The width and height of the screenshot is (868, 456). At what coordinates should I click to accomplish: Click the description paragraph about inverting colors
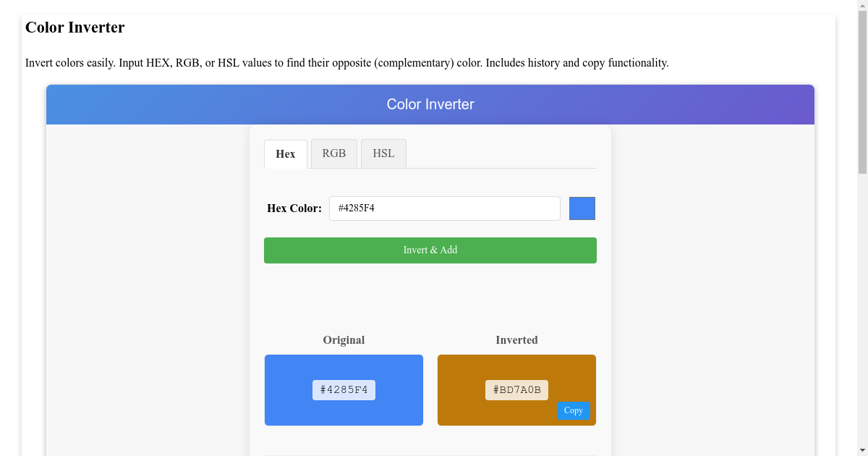346,63
